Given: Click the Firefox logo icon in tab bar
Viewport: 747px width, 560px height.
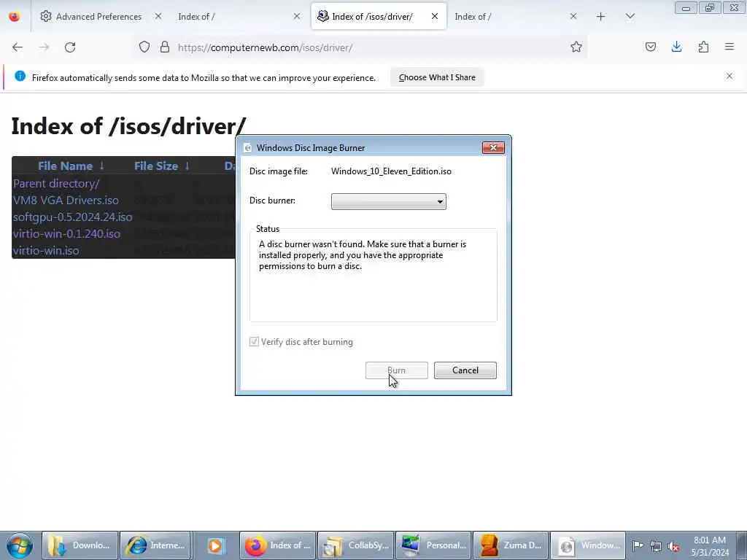Looking at the screenshot, I should (x=15, y=16).
